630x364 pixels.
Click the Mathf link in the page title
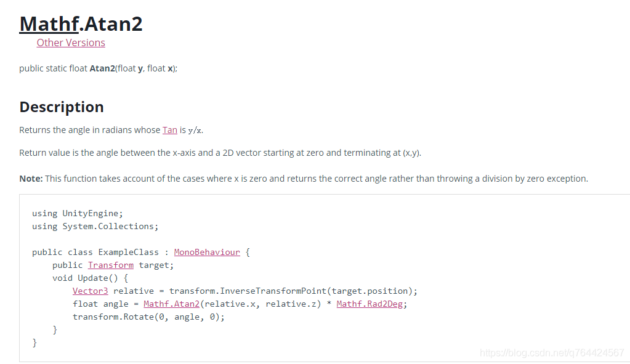click(x=49, y=23)
